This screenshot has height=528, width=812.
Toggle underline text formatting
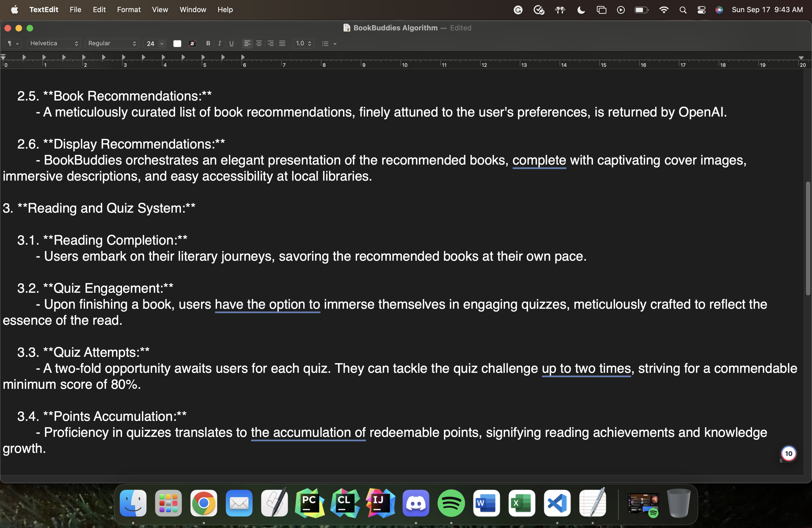tap(231, 43)
